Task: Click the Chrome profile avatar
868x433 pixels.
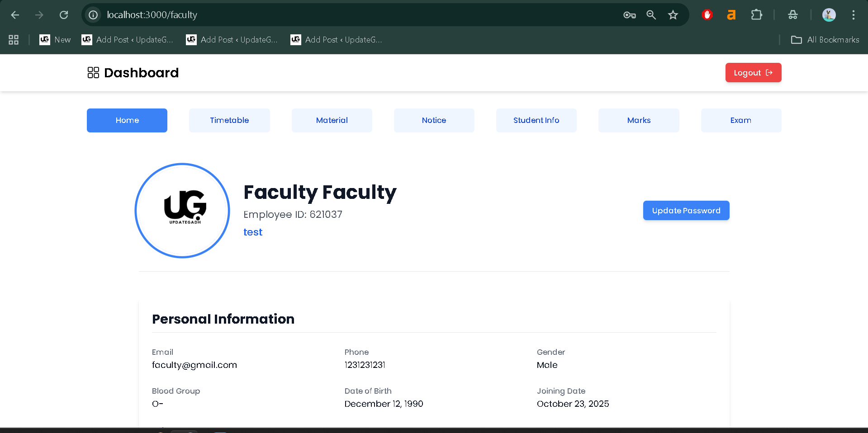Action: pyautogui.click(x=829, y=14)
